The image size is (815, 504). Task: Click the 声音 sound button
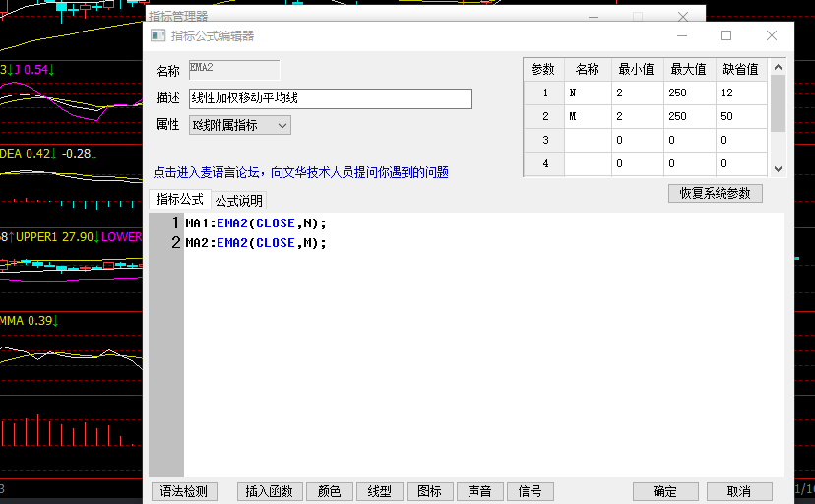[479, 491]
